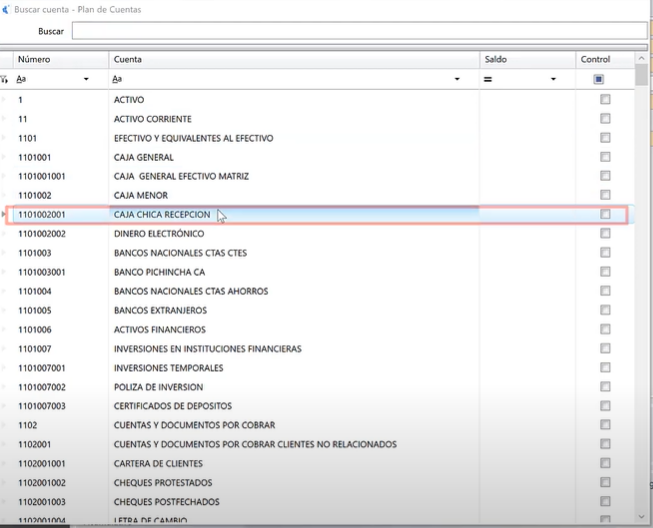The image size is (653, 528).
Task: Select account number 1101002
Action: tap(35, 196)
